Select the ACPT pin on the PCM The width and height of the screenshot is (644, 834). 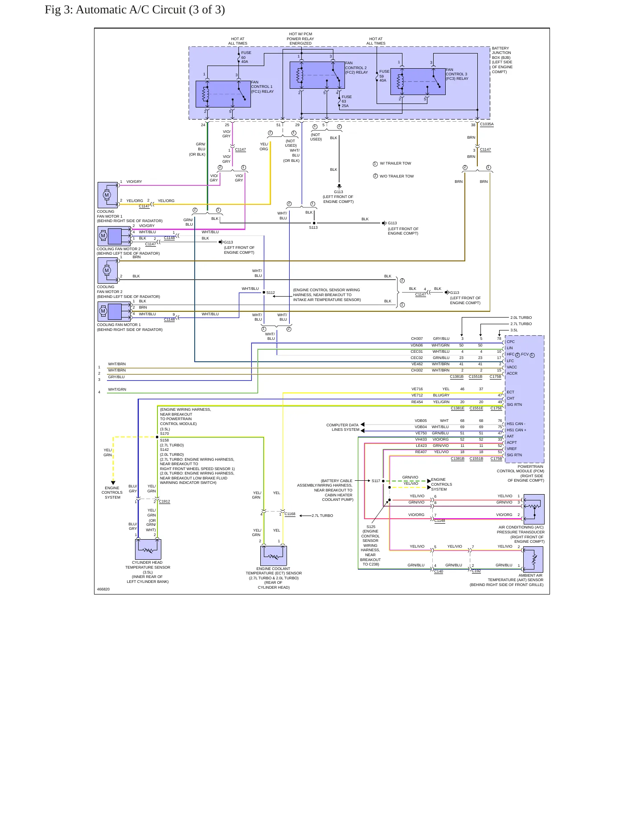pyautogui.click(x=512, y=442)
